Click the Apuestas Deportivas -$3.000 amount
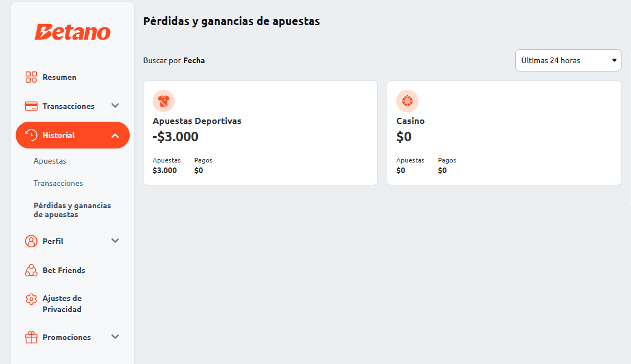 [x=175, y=137]
